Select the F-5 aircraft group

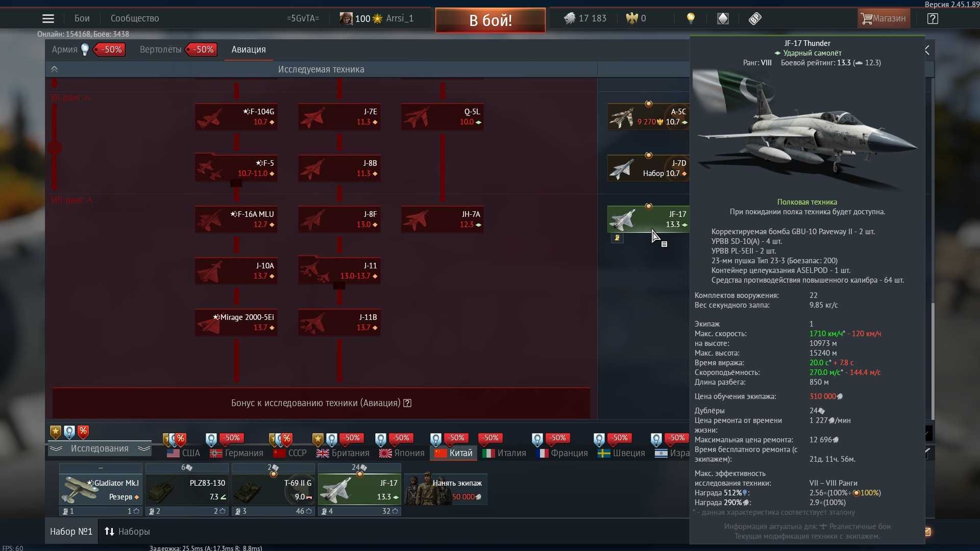(236, 168)
